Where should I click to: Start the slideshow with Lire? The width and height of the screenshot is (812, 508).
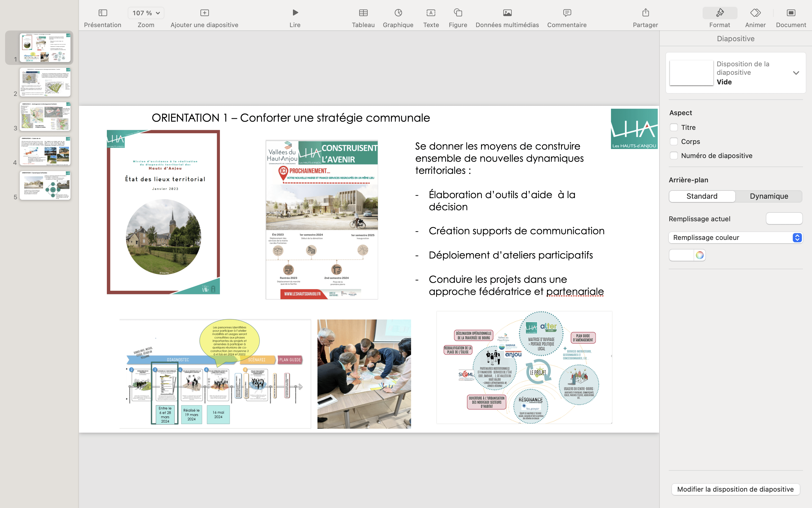(x=295, y=18)
